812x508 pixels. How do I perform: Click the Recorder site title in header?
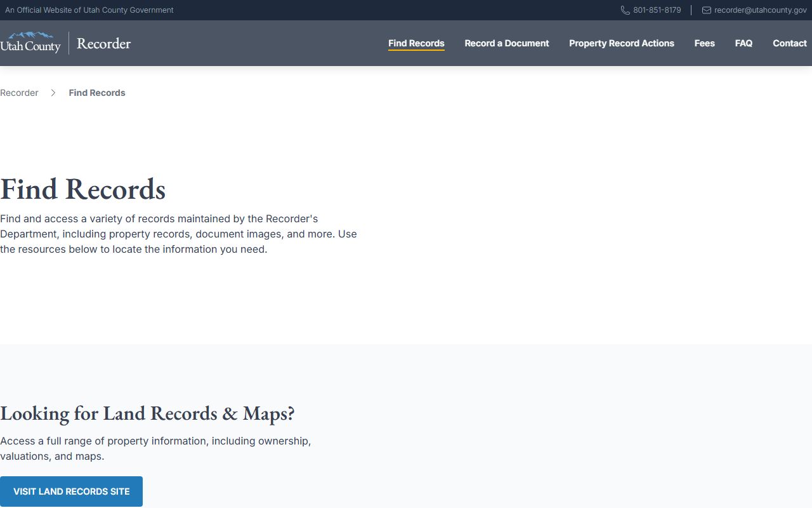pos(103,43)
